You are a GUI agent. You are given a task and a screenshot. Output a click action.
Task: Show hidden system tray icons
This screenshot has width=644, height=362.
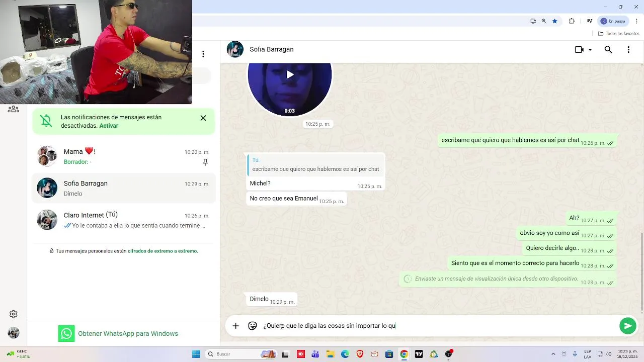click(553, 354)
